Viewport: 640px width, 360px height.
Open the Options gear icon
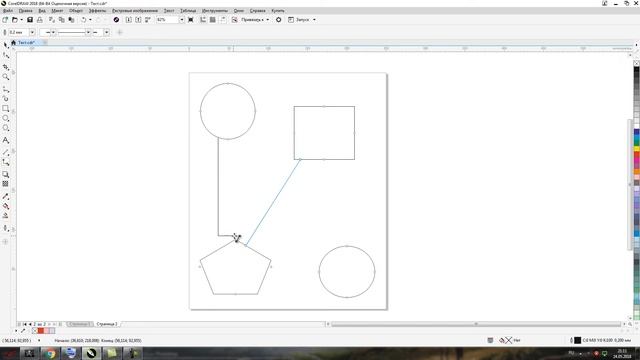278,20
